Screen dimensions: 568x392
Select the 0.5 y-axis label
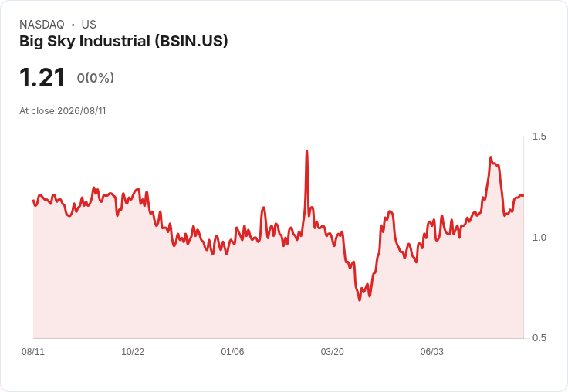539,338
